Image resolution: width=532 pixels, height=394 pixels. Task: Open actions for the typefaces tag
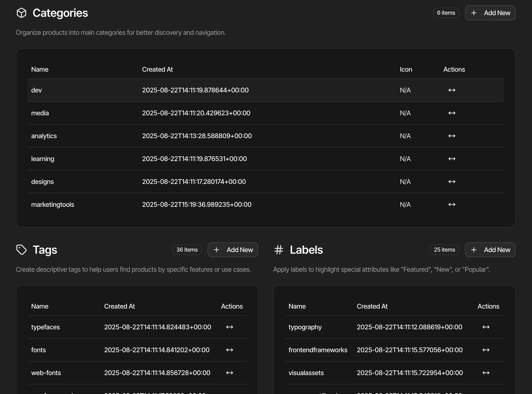(x=230, y=327)
